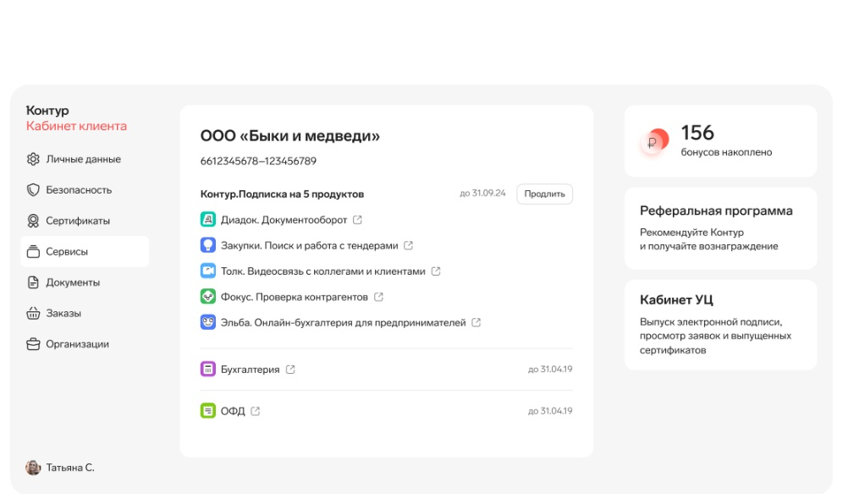Open the Личные данные section
The height and width of the screenshot is (504, 848).
click(x=85, y=159)
